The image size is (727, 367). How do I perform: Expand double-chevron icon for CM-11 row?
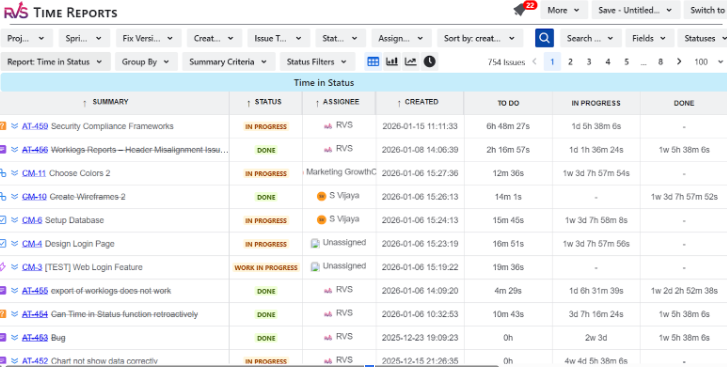tap(14, 173)
